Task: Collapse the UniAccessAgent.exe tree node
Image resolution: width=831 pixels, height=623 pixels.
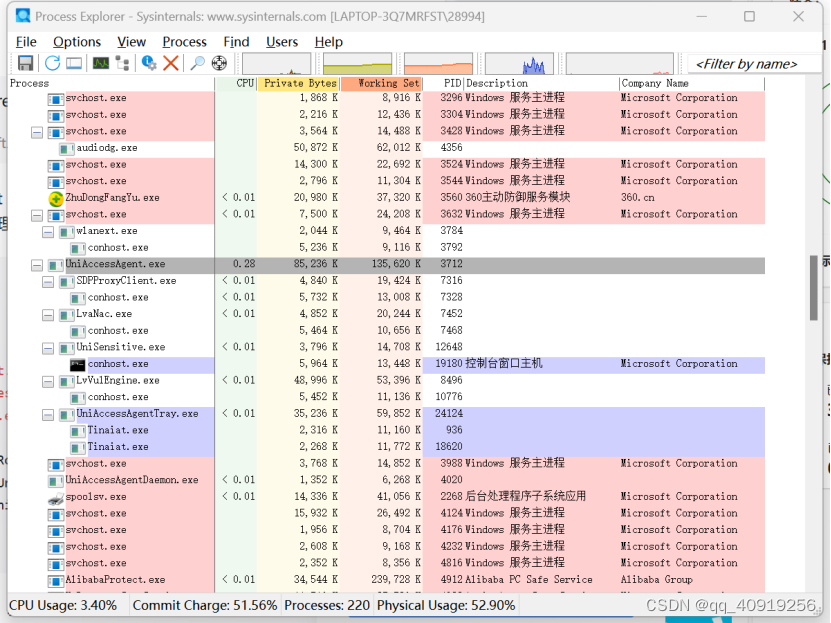Action: [37, 265]
